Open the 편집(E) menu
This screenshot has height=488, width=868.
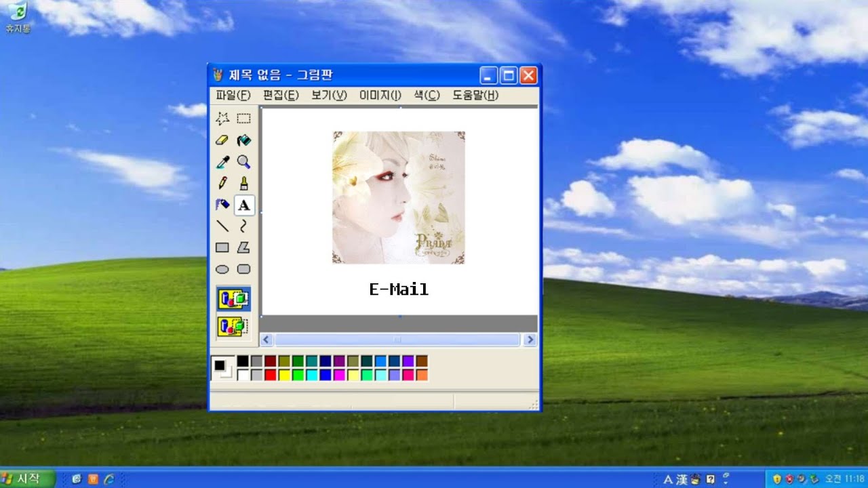tap(281, 96)
